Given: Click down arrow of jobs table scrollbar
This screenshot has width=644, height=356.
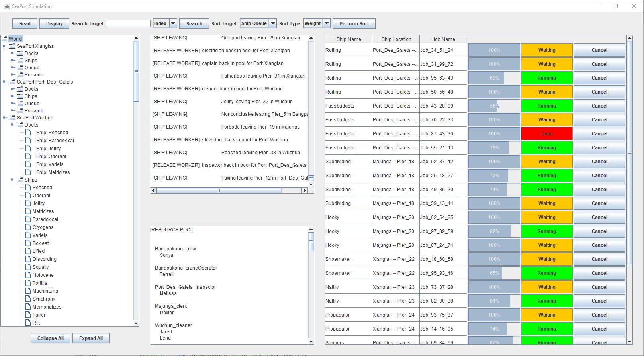Looking at the screenshot, I should point(630,341).
